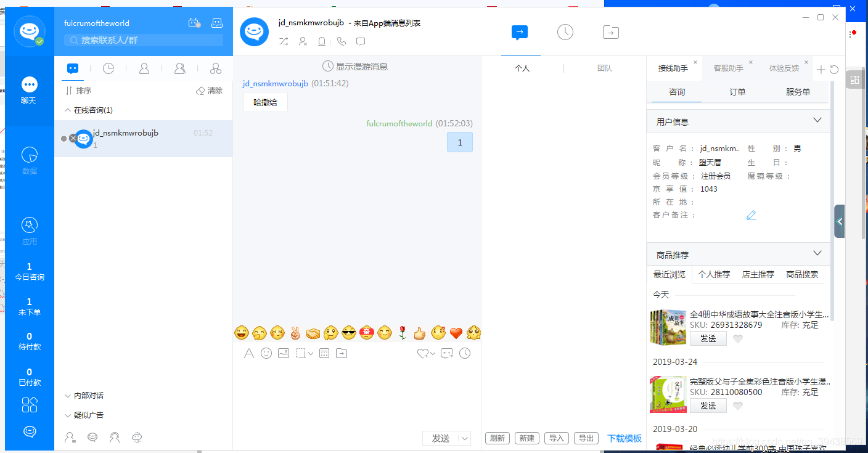Open the dropdown arrow beside 发送 send button
Viewport: 868px width, 453px height.
465,438
